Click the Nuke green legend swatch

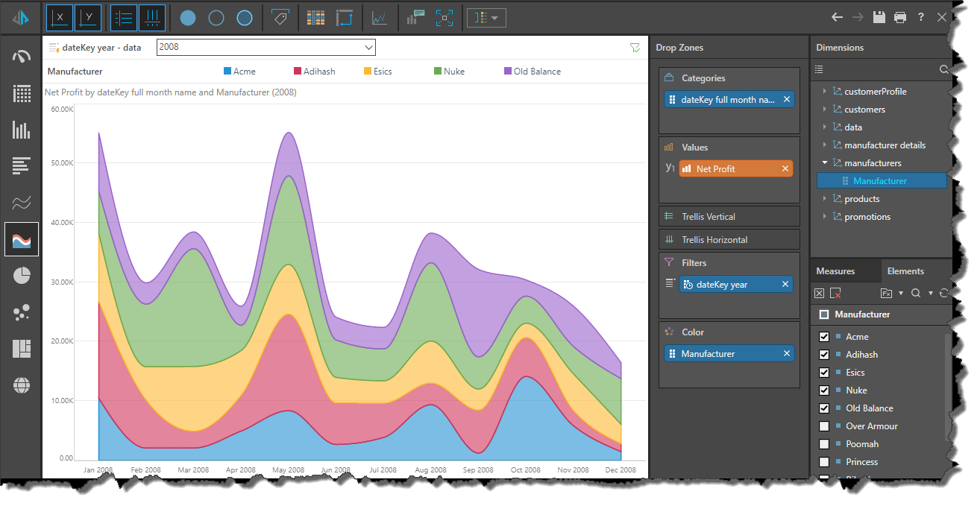pyautogui.click(x=438, y=72)
